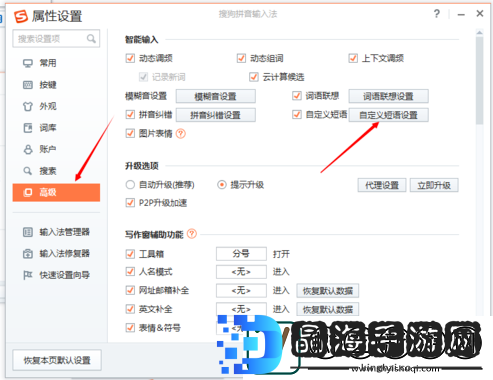Click the 搜索 magnifier icon in sidebar

click(28, 171)
